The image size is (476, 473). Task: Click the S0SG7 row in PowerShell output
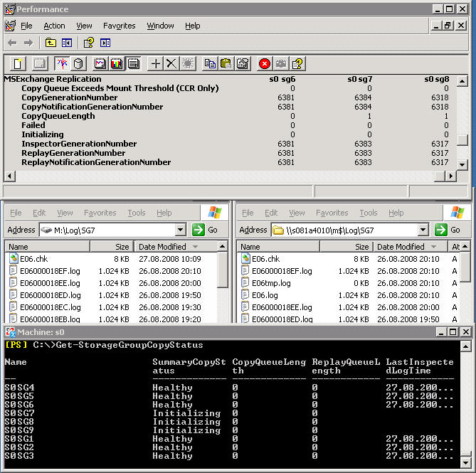pyautogui.click(x=231, y=413)
